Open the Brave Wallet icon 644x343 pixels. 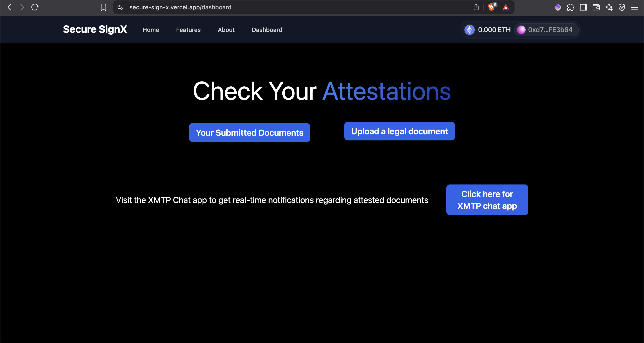pos(596,7)
